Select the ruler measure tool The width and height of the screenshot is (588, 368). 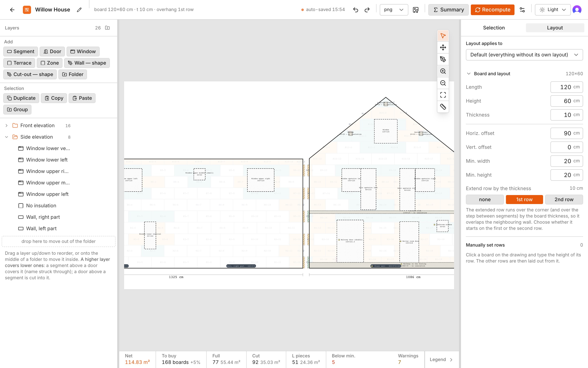coord(443,107)
